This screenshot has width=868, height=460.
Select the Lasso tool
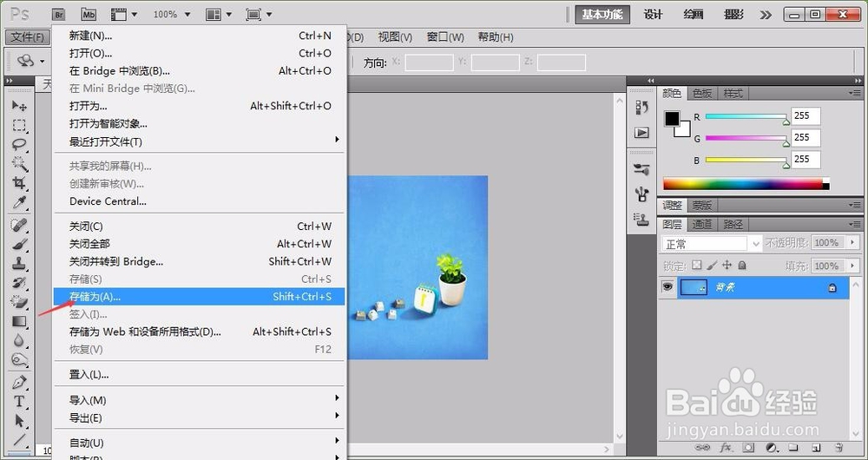coord(19,144)
